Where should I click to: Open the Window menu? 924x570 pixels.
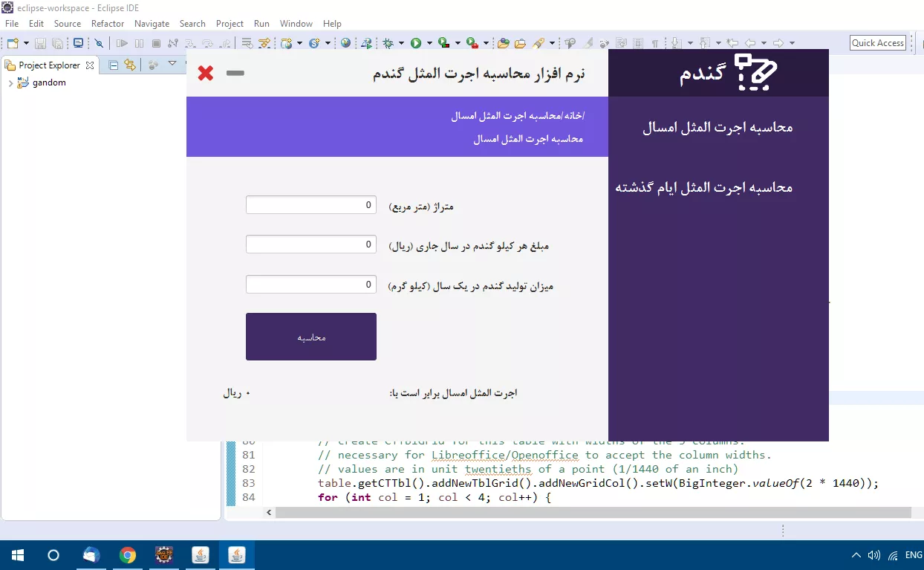coord(296,24)
